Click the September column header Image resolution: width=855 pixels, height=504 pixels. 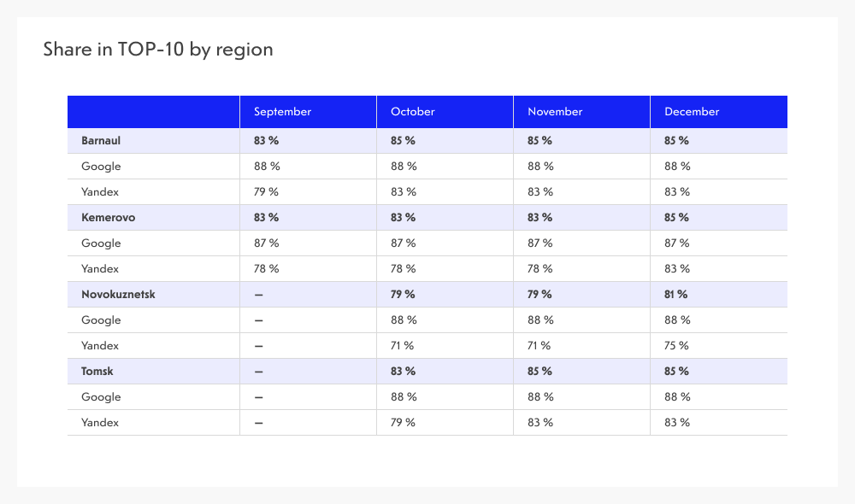pos(282,112)
